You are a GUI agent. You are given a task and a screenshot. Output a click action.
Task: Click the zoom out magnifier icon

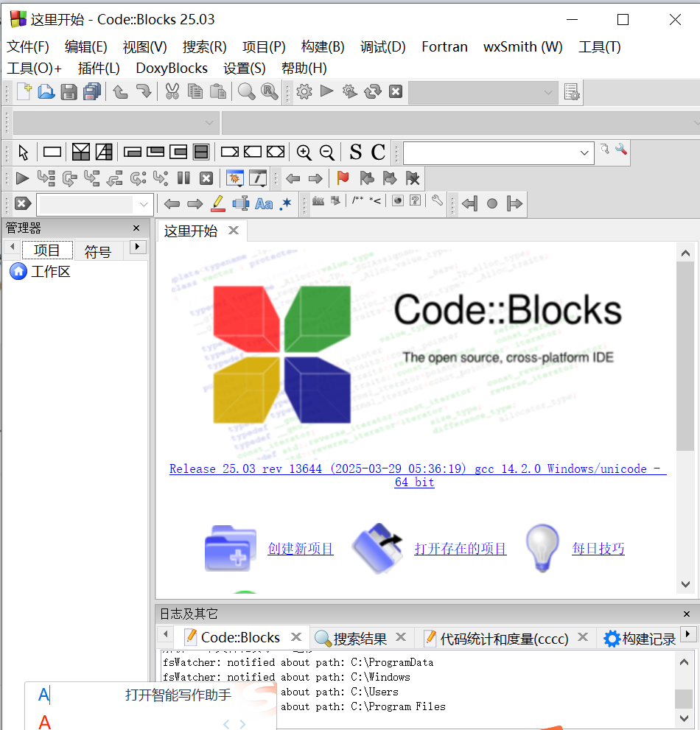pyautogui.click(x=327, y=152)
